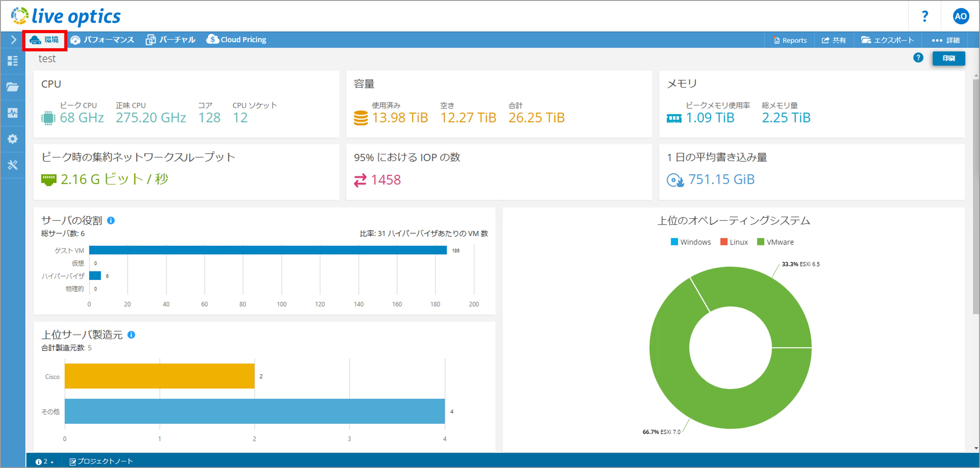Click the info icon next to サーバの役割
The image size is (980, 468).
coord(111,221)
